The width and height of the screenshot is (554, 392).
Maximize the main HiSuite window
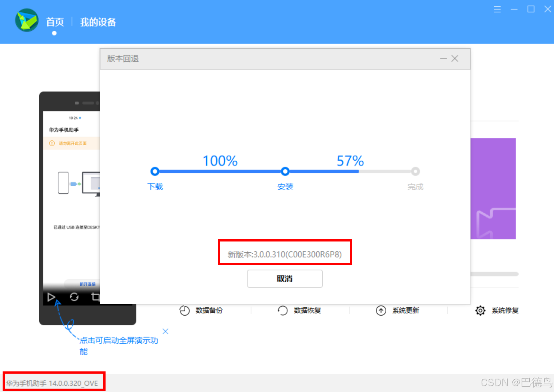pyautogui.click(x=531, y=9)
